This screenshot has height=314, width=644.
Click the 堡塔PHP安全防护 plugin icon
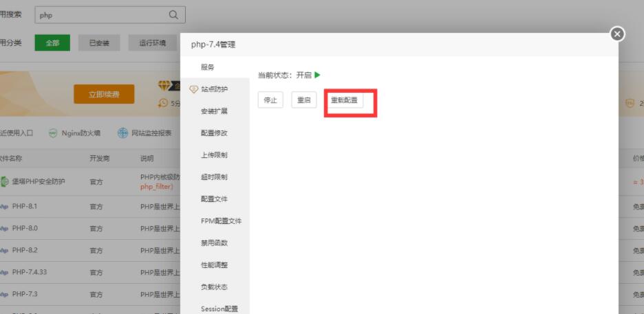[4, 181]
